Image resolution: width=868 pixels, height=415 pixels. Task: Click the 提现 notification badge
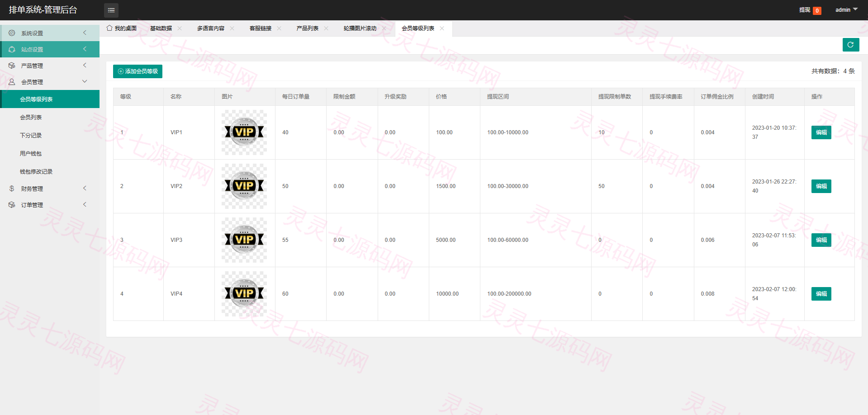(817, 10)
